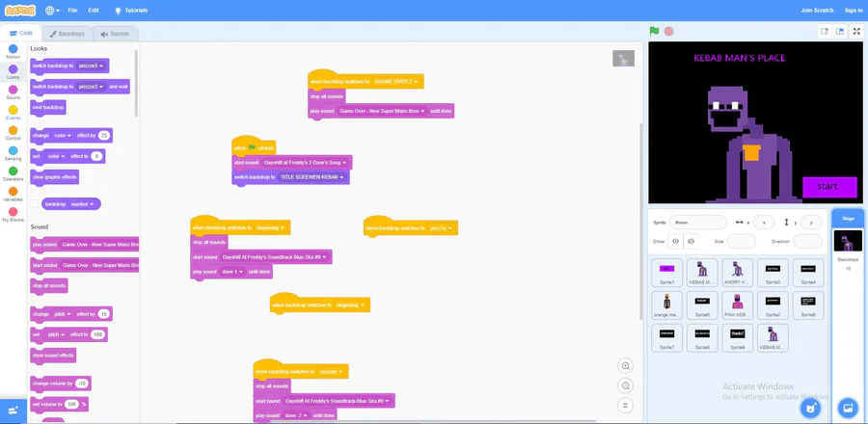Click the sprite y position field
Image resolution: width=868 pixels, height=424 pixels.
point(811,223)
